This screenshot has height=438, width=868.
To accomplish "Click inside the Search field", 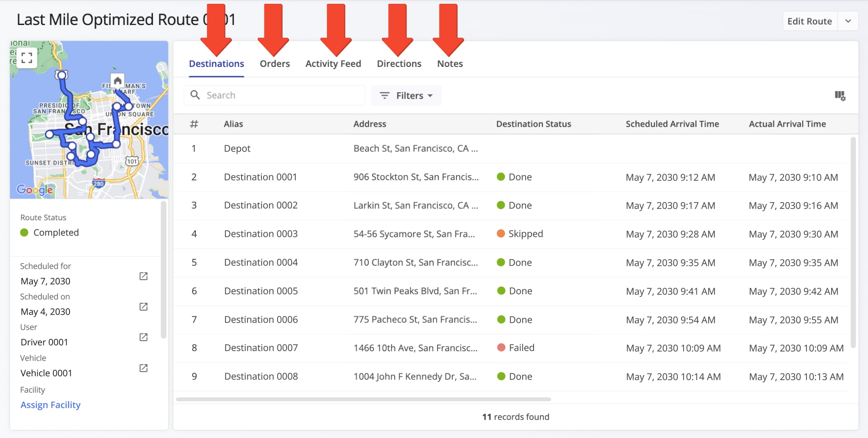I will 275,95.
